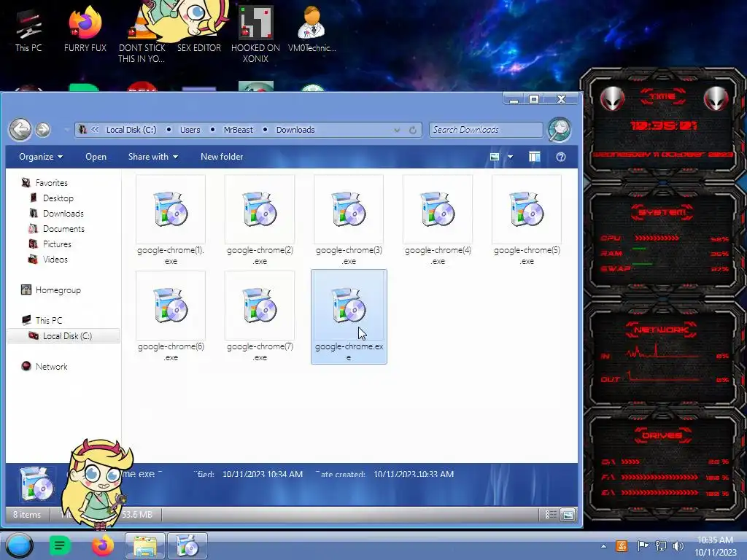747x560 pixels.
Task: Click the Forward navigation arrow
Action: pyautogui.click(x=43, y=130)
